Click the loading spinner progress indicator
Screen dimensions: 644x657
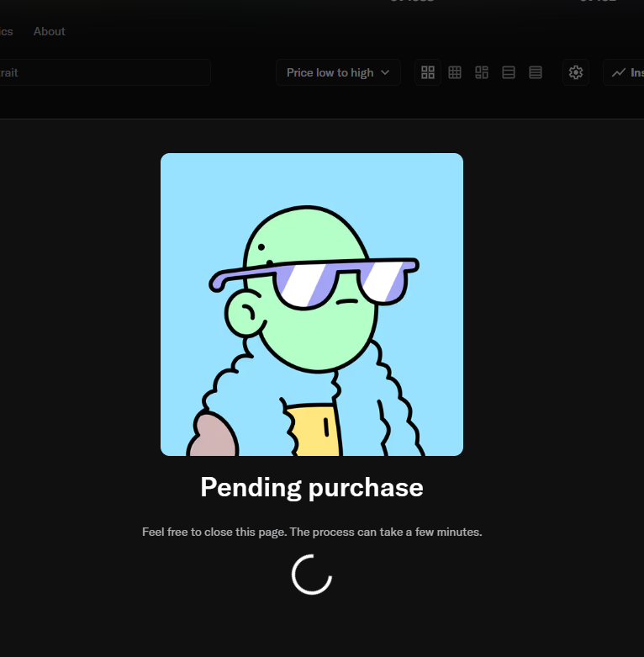(x=312, y=575)
